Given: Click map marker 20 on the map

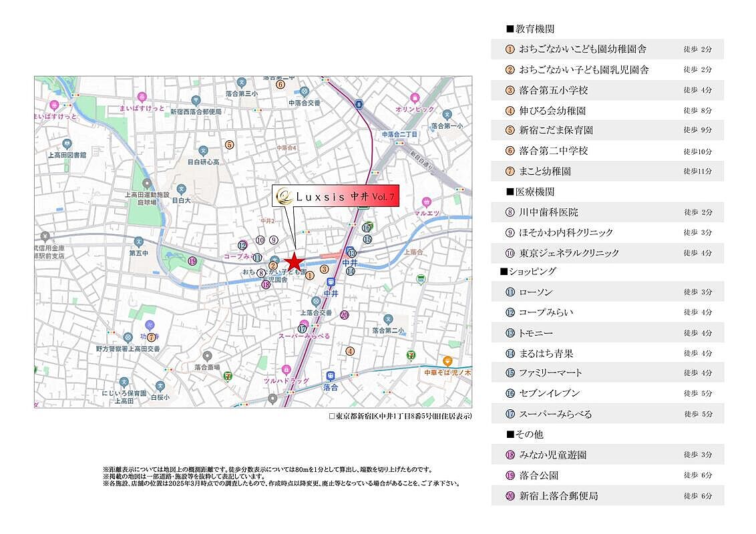Looking at the screenshot, I should pos(345,315).
